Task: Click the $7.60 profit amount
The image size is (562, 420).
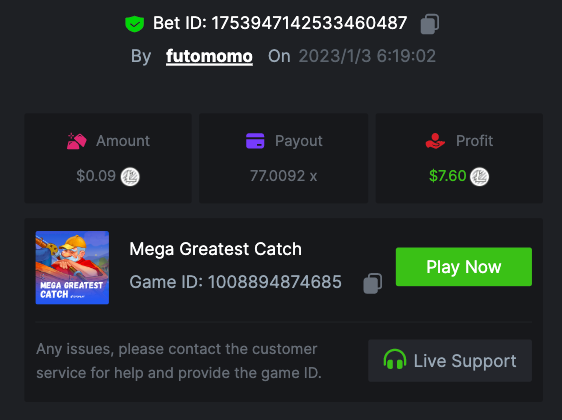Action: point(448,176)
